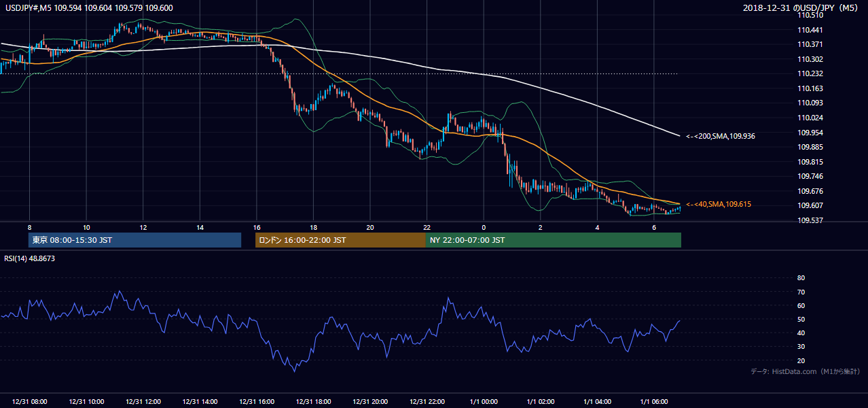Click price axis value 110.163
Image resolution: width=868 pixels, height=408 pixels.
pos(810,88)
